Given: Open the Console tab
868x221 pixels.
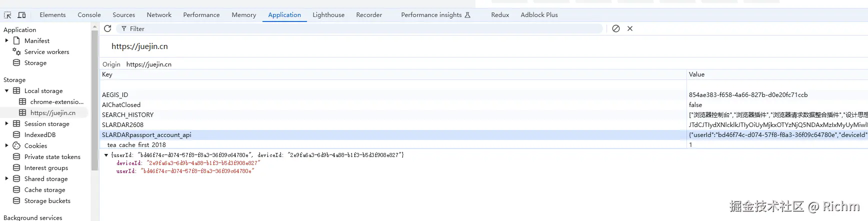Looking at the screenshot, I should point(89,15).
